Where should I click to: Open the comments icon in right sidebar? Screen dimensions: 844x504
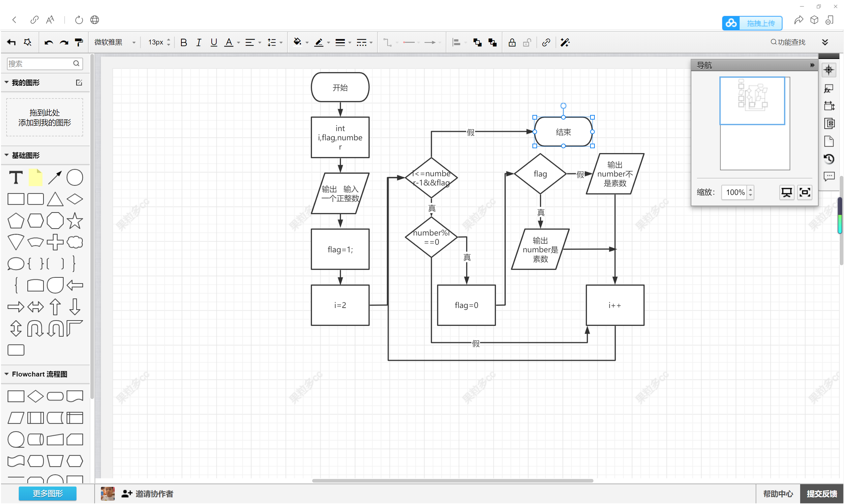coord(829,176)
